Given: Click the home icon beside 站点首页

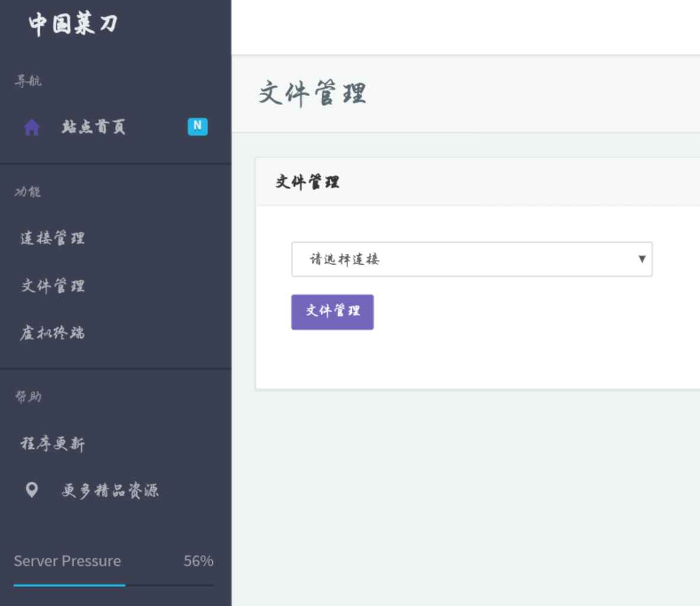Looking at the screenshot, I should click(31, 127).
